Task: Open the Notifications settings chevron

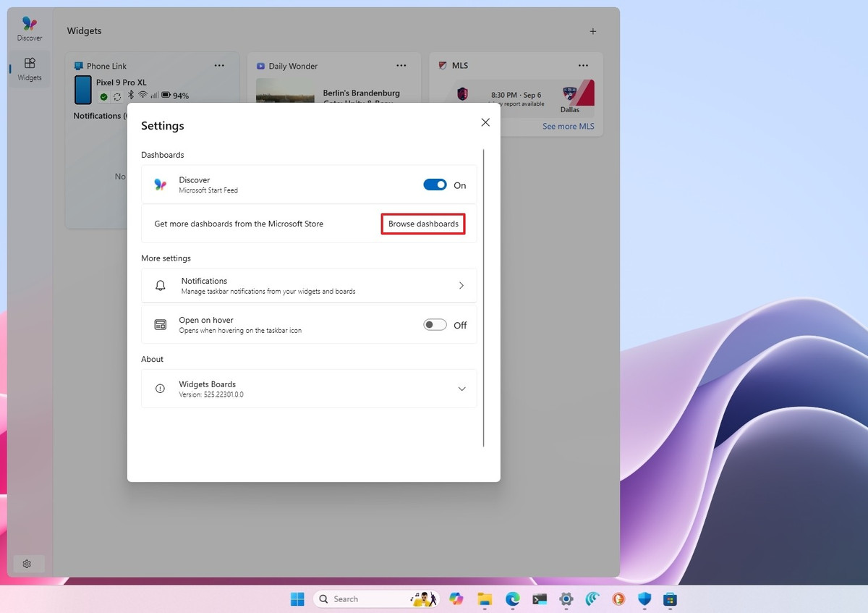Action: pos(461,285)
